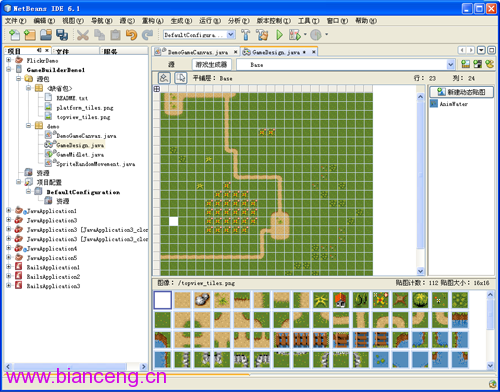Click the Build Project hammer icon
This screenshot has height=392, width=500.
[246, 35]
